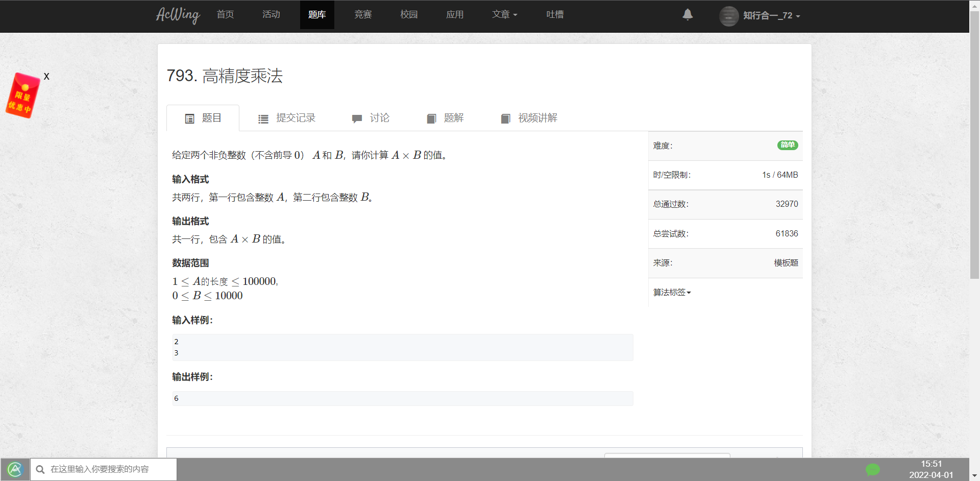This screenshot has height=481, width=980.
Task: Close the red envelope promo ad
Action: click(x=46, y=76)
